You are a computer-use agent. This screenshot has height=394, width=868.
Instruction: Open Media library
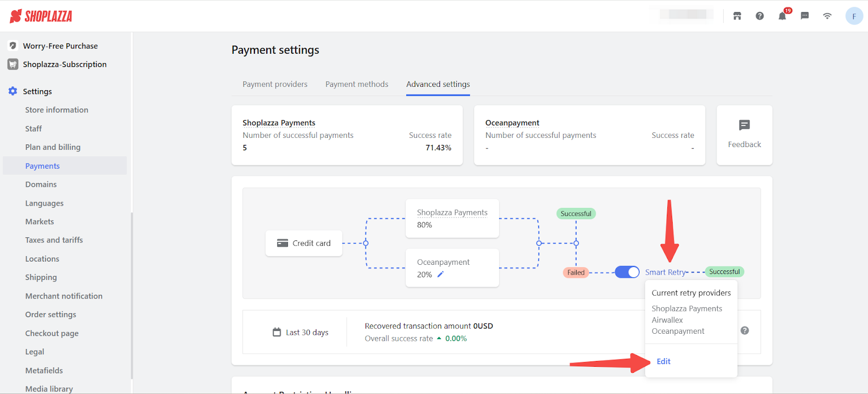[49, 389]
